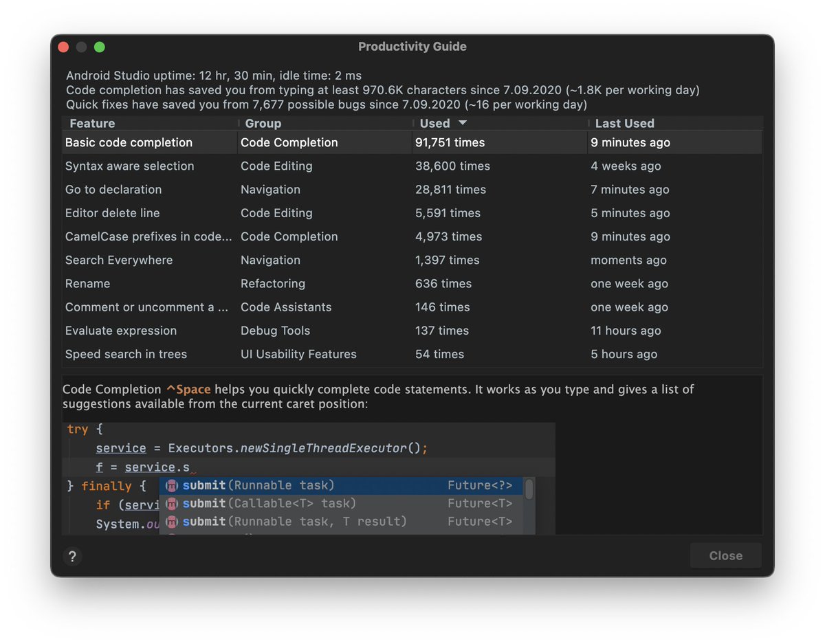
Task: Click the 4,973 times cell
Action: pyautogui.click(x=449, y=236)
